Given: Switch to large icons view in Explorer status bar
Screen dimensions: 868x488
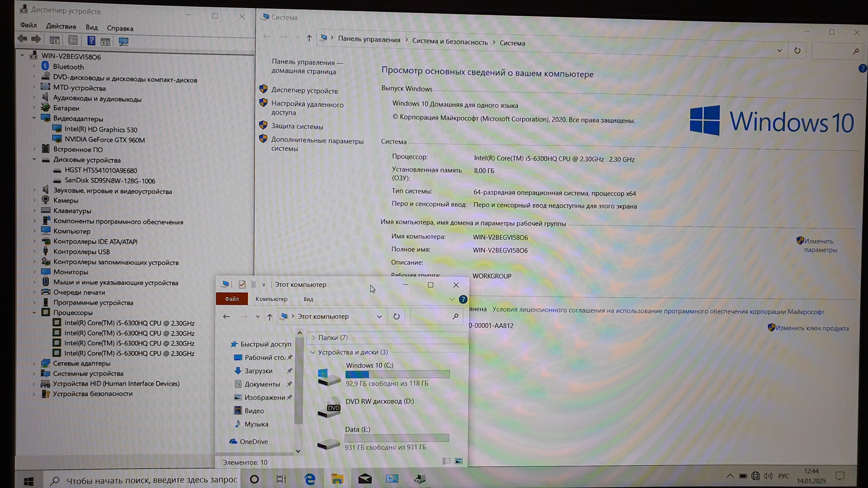Looking at the screenshot, I should pos(459,461).
